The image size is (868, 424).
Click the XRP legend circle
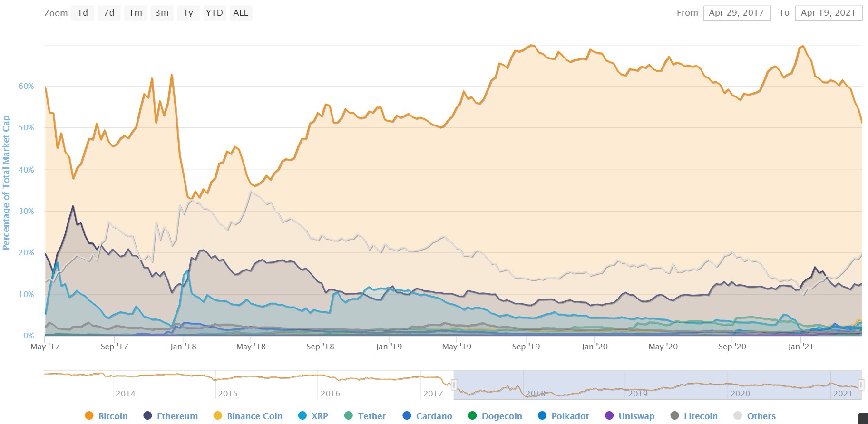(302, 416)
